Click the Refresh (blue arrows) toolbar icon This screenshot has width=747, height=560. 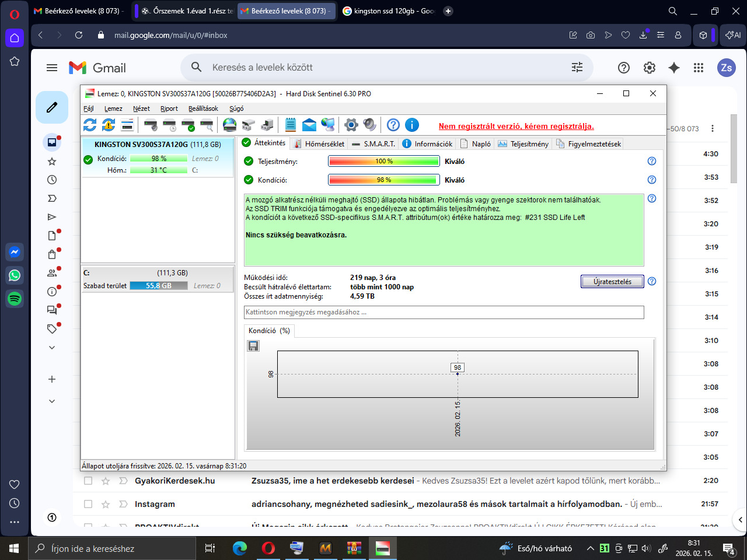coord(90,125)
